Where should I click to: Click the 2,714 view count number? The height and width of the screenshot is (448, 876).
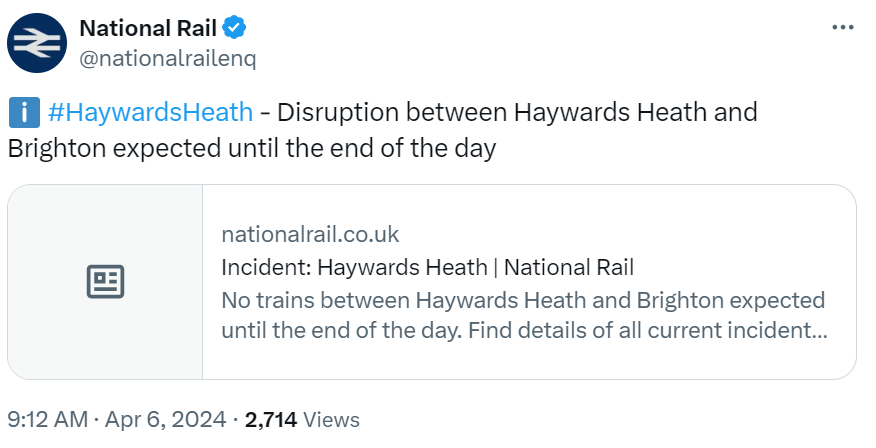(x=269, y=420)
